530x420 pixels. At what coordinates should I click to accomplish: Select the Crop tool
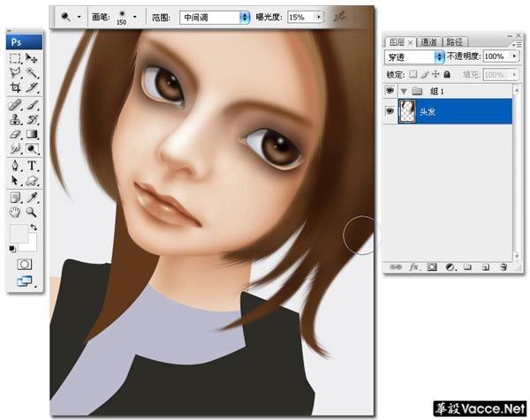point(15,87)
